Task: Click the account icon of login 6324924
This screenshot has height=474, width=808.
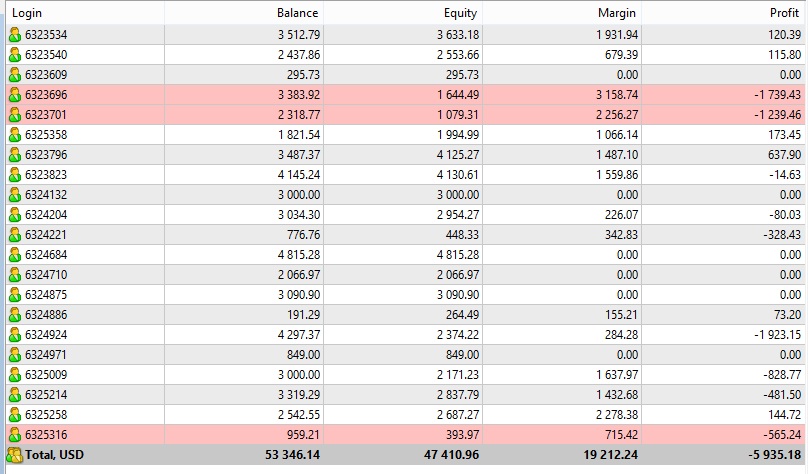Action: click(15, 335)
